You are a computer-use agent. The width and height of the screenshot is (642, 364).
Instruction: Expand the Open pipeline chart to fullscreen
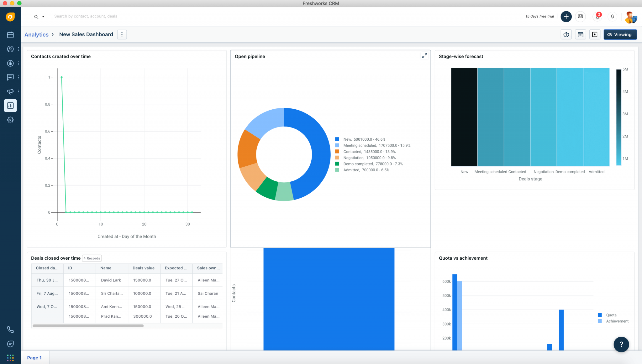(x=424, y=56)
